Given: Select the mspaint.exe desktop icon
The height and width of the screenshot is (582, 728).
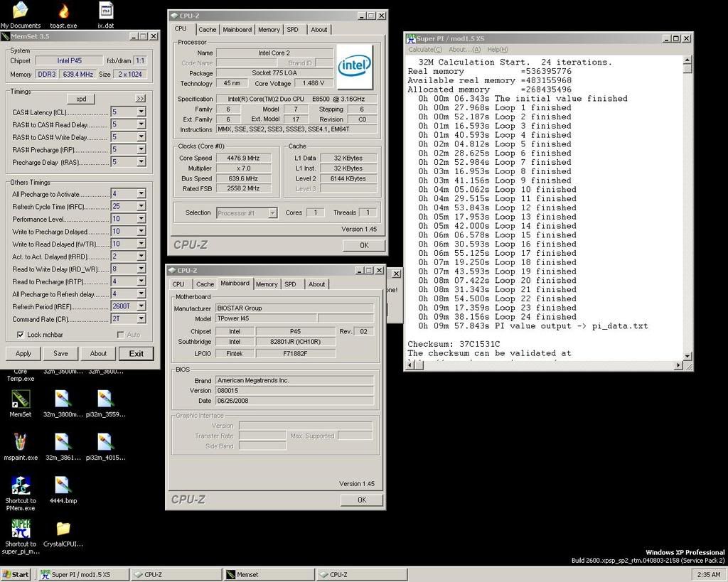Looking at the screenshot, I should tap(21, 442).
